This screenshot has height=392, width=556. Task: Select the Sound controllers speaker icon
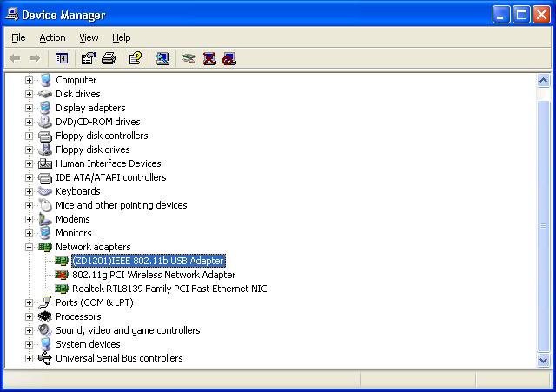click(45, 330)
